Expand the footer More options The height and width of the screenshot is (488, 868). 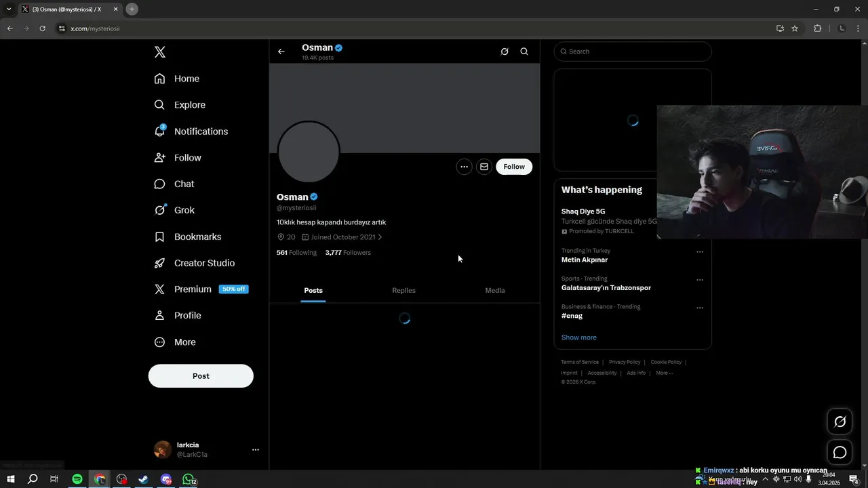click(x=665, y=373)
